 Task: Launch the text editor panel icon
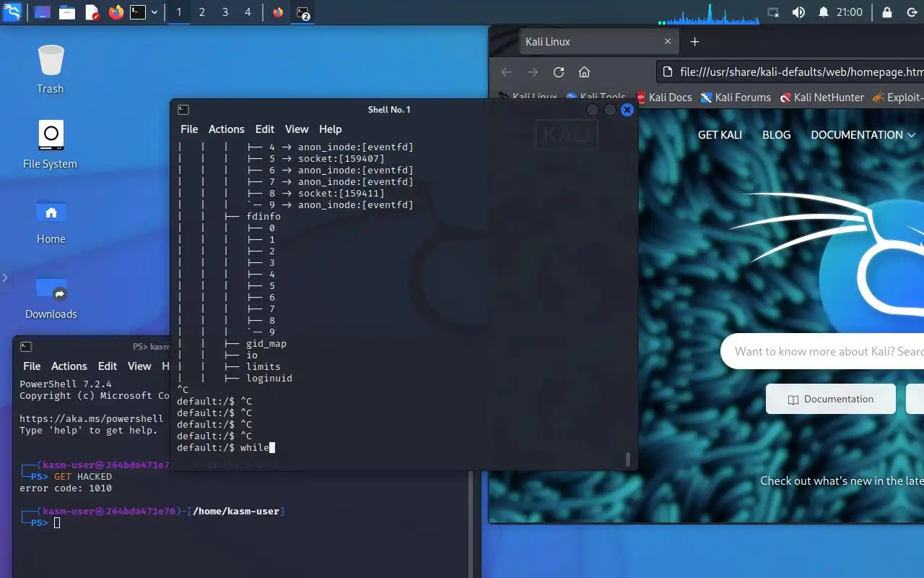point(92,12)
